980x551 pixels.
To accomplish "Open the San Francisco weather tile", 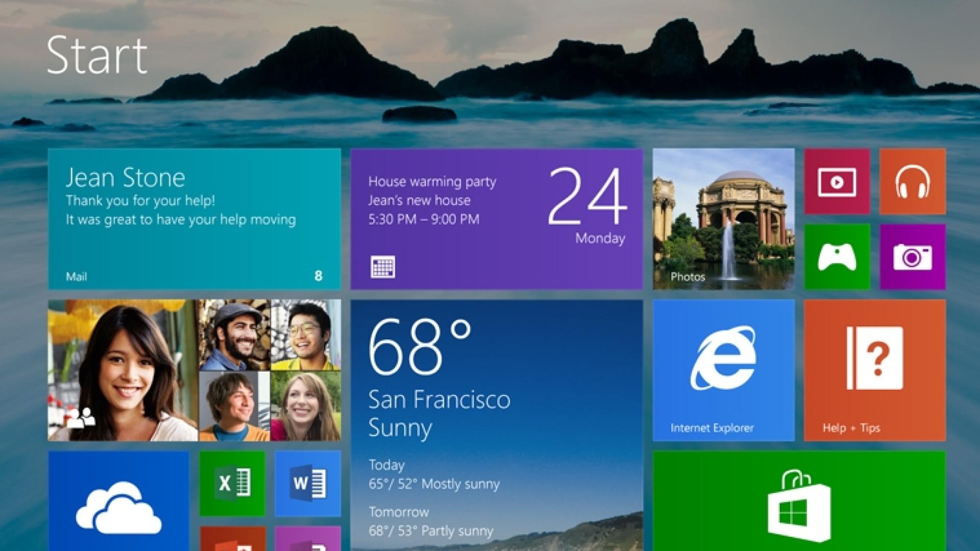I will point(496,423).
